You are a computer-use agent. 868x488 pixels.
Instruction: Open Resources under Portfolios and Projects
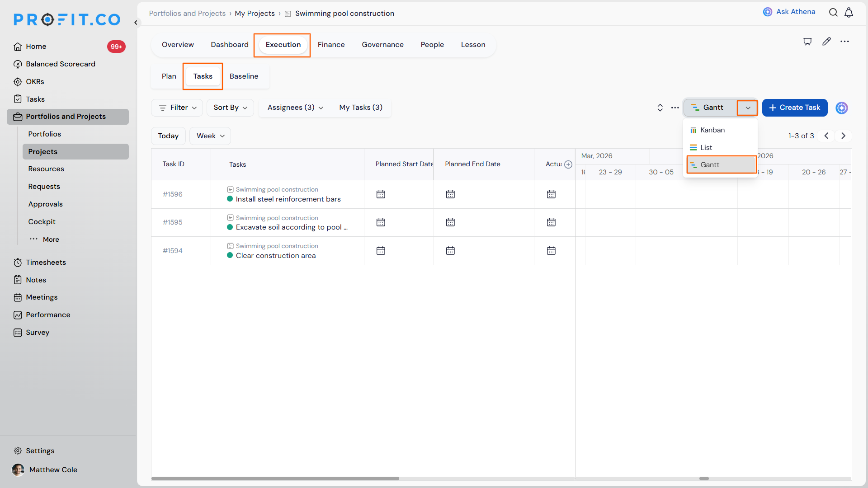[46, 169]
